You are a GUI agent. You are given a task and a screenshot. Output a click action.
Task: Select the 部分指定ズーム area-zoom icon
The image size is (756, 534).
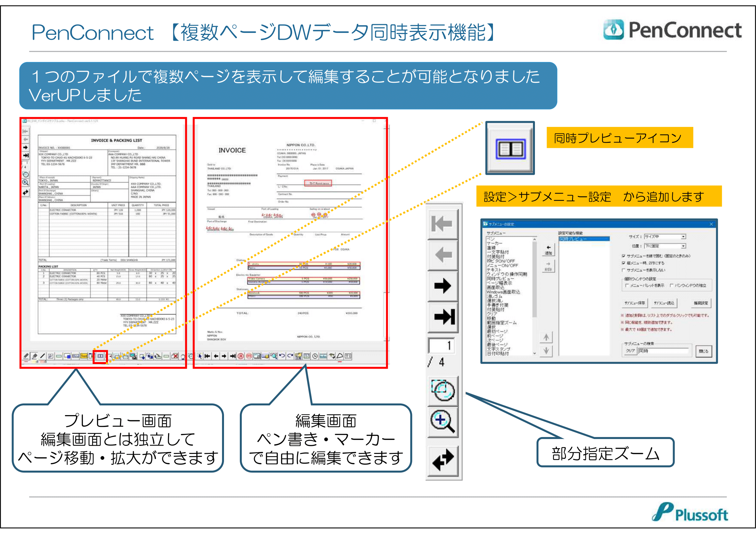[x=442, y=391]
